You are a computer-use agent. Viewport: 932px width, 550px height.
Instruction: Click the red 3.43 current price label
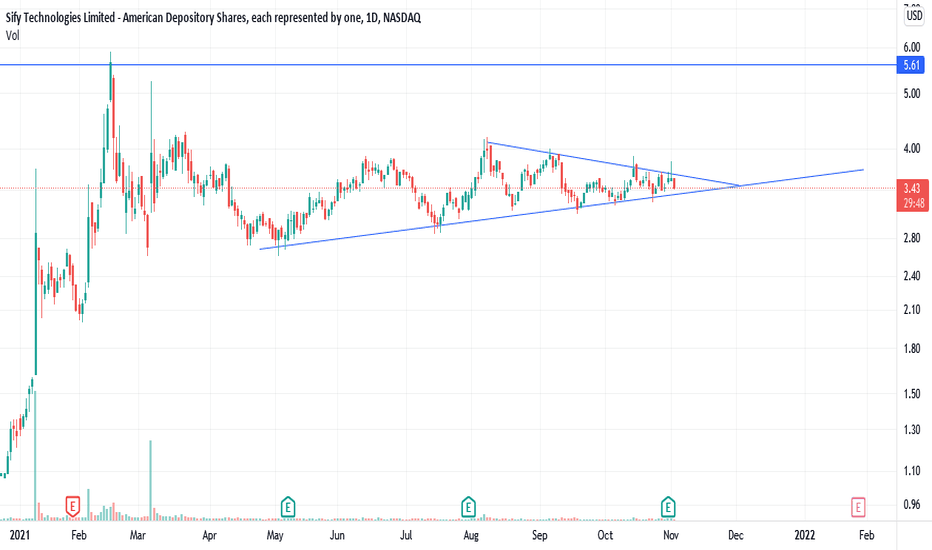click(x=912, y=196)
